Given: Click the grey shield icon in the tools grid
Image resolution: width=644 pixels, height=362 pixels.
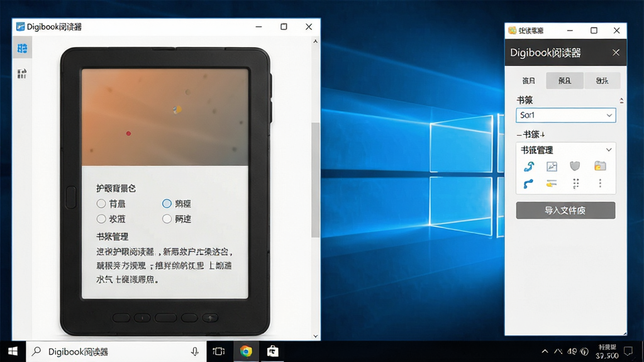Looking at the screenshot, I should click(575, 166).
